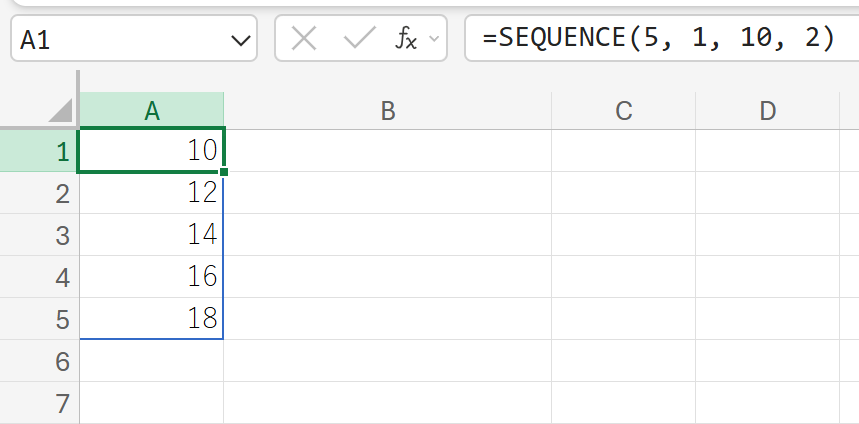859x424 pixels.
Task: Select row 3 header
Action: (39, 235)
